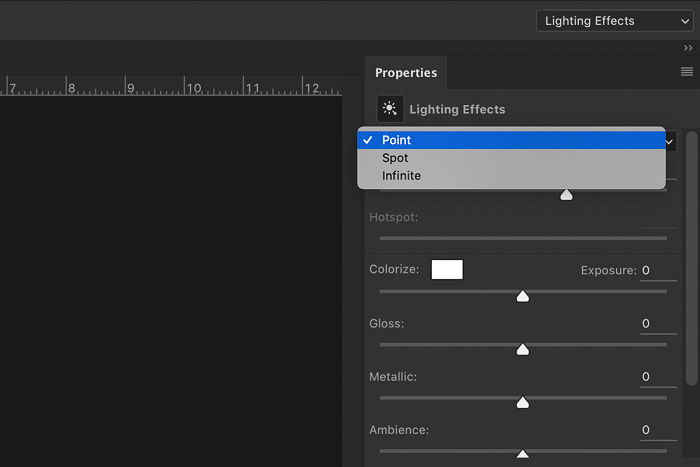Click the Gloss slider handle

523,349
